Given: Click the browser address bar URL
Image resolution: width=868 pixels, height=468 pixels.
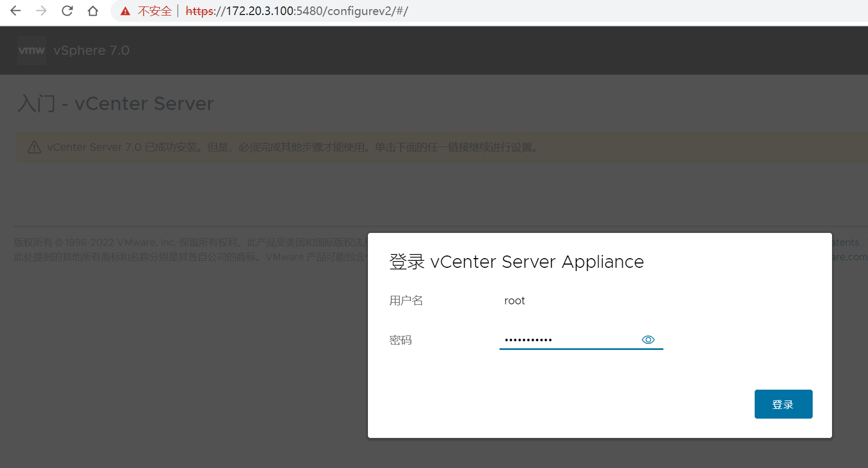Looking at the screenshot, I should click(x=297, y=11).
